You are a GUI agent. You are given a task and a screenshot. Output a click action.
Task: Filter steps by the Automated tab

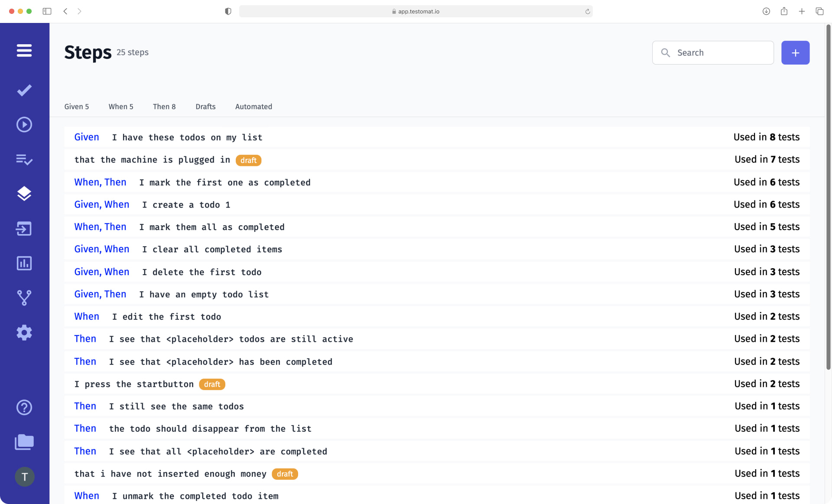pos(253,106)
